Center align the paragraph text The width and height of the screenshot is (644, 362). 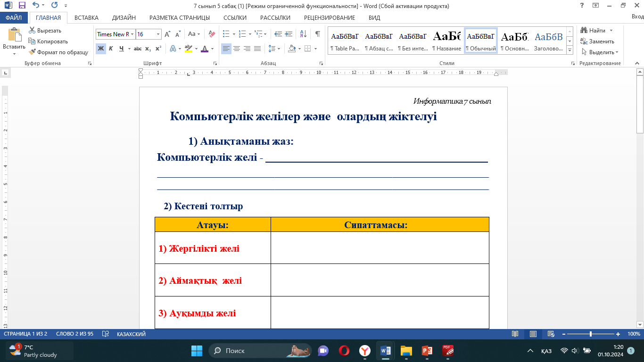pos(237,49)
